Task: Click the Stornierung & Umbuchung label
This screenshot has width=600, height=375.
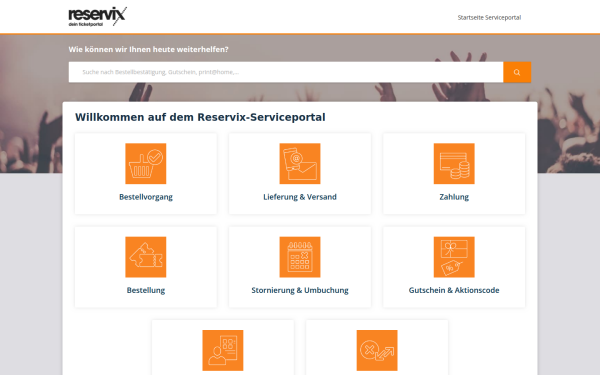Action: 300,290
